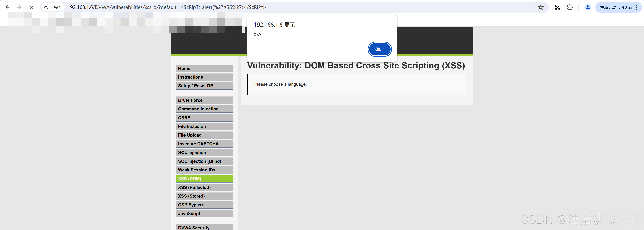Open Chrome three-dot menu
Image resolution: width=644 pixels, height=230 pixels.
click(x=636, y=7)
